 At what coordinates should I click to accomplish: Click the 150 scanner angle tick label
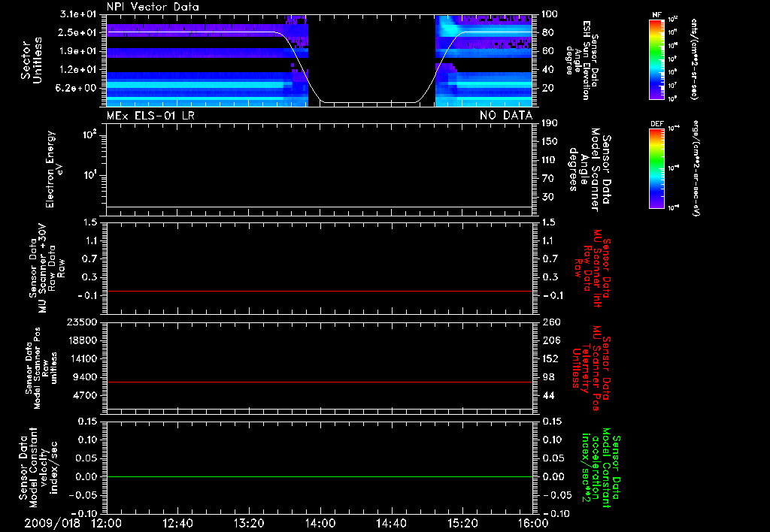click(550, 142)
